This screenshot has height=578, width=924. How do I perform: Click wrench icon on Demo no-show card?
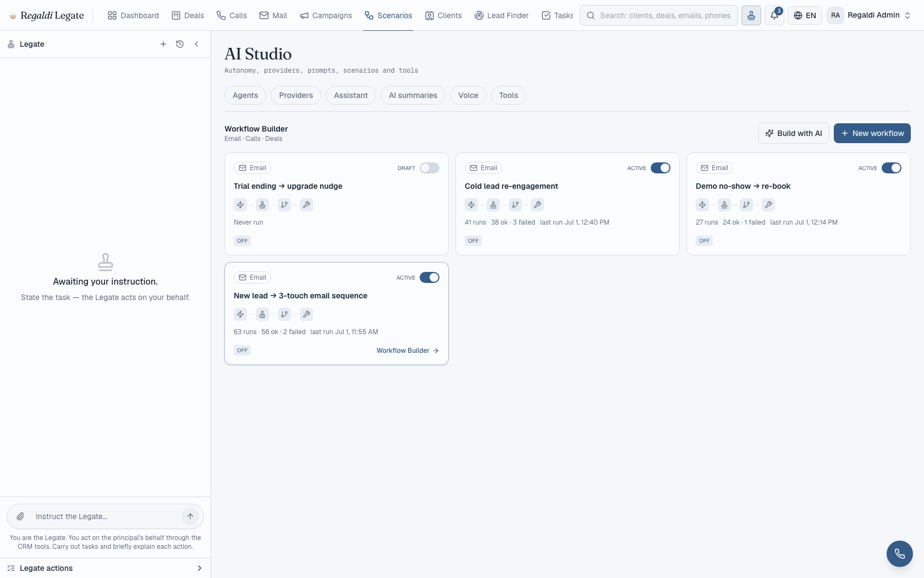(768, 205)
